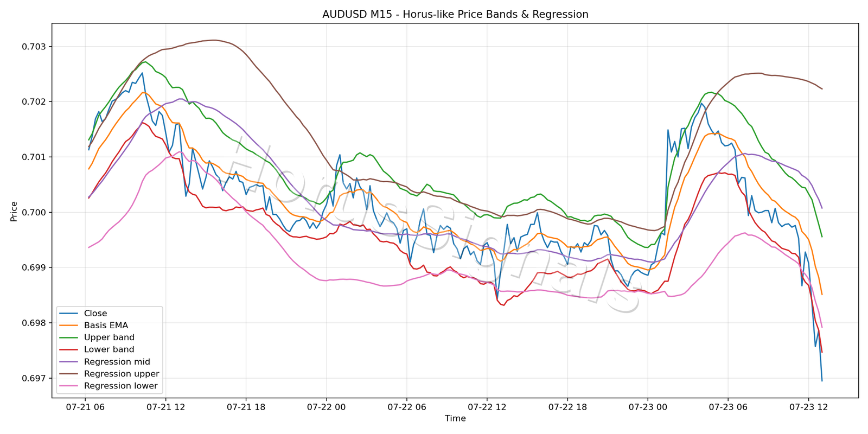Screen dimensions: 868x434
Task: Click the purple line swatch beside 'Regression mid'
Action: (68, 362)
